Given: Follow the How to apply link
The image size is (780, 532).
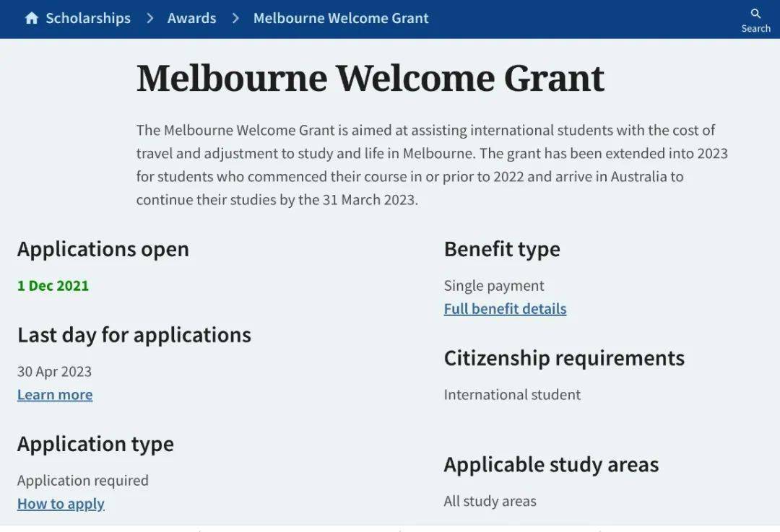Looking at the screenshot, I should tap(61, 504).
